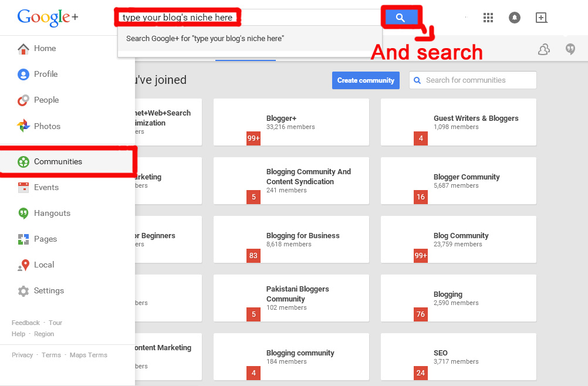Choose the 'Search Google+ for' suggestion

point(250,39)
